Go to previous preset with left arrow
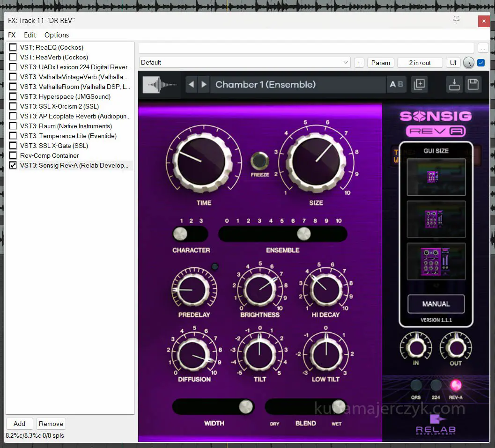The height and width of the screenshot is (448, 495). [191, 85]
